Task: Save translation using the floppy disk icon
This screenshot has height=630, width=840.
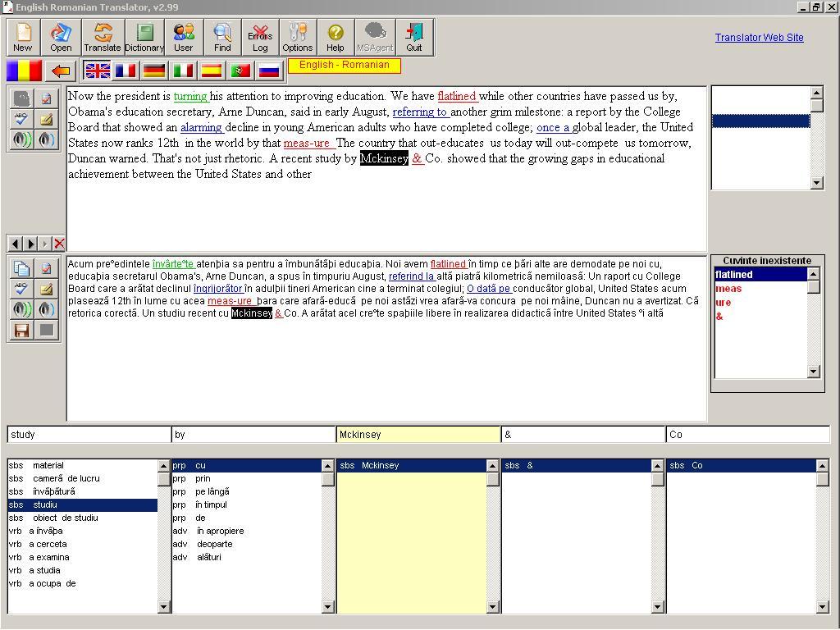Action: [x=23, y=329]
